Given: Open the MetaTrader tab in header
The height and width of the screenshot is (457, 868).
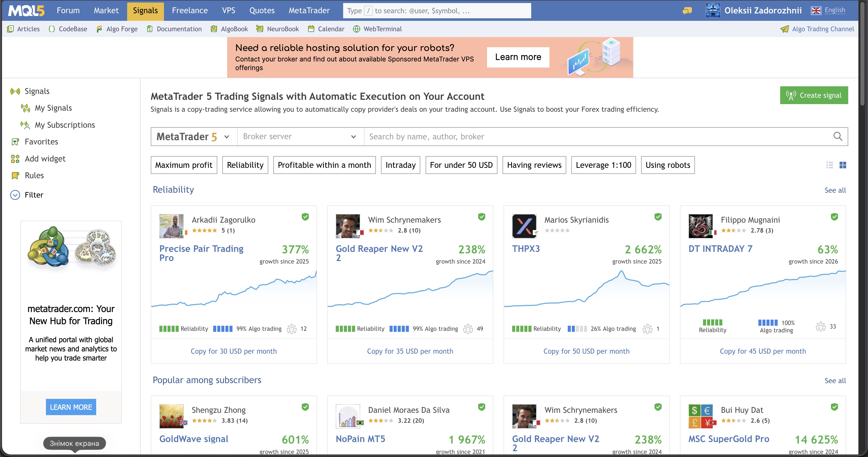Looking at the screenshot, I should coord(309,10).
